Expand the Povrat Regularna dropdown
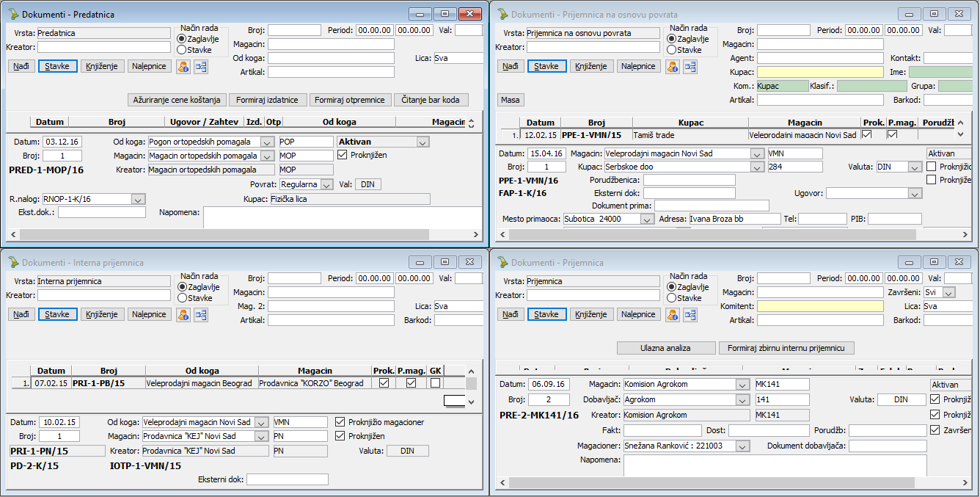980x497 pixels. (x=326, y=184)
